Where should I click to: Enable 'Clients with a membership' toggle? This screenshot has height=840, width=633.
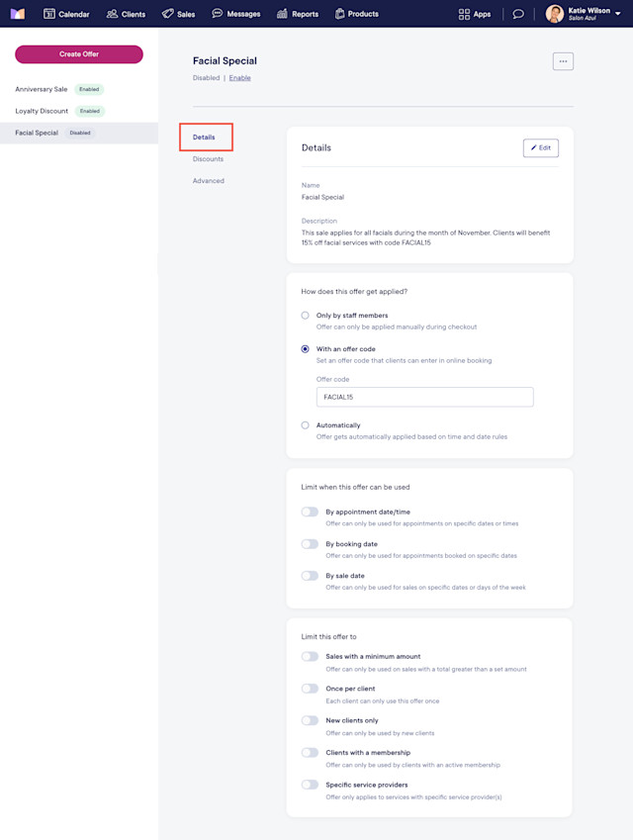coord(310,753)
